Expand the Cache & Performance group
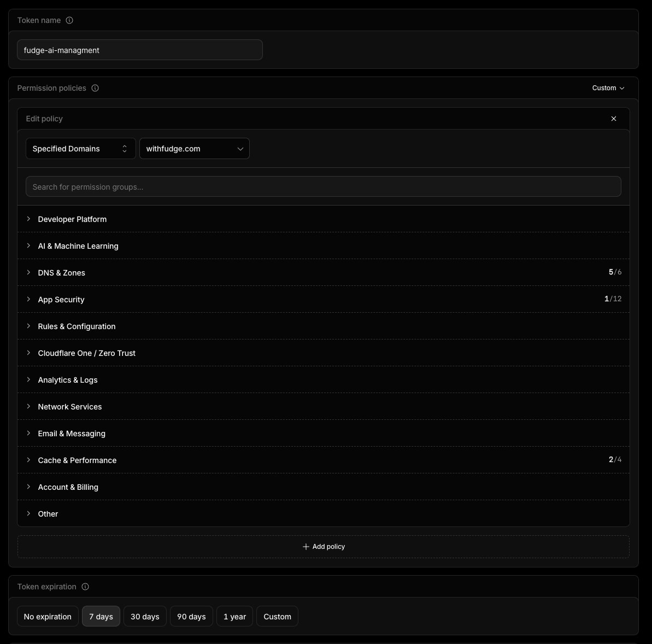Image resolution: width=652 pixels, height=644 pixels. 324,460
